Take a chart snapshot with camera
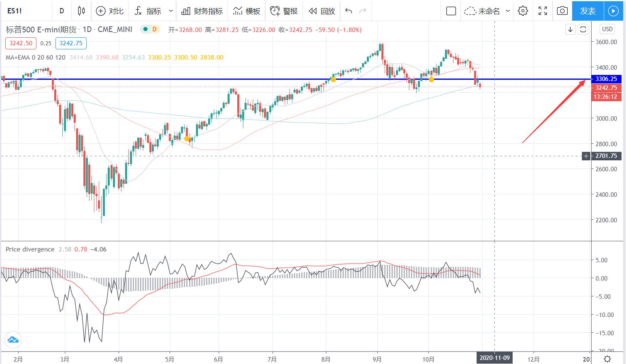This screenshot has height=364, width=626. pos(562,11)
